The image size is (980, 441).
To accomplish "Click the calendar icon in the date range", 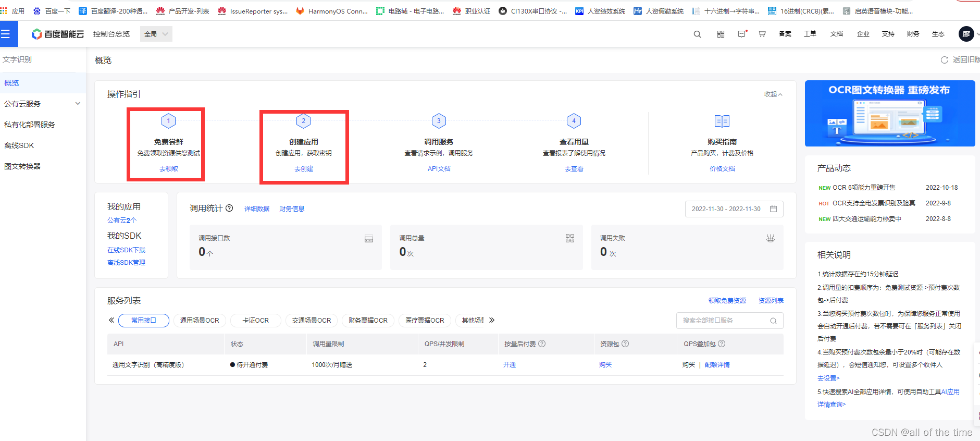I will [773, 209].
